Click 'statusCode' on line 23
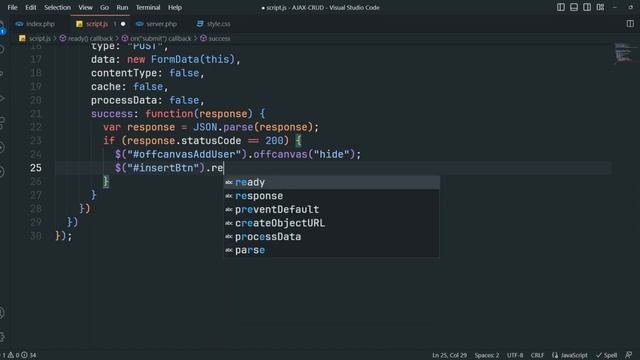Screen dimensions: 640x360 click(211, 141)
